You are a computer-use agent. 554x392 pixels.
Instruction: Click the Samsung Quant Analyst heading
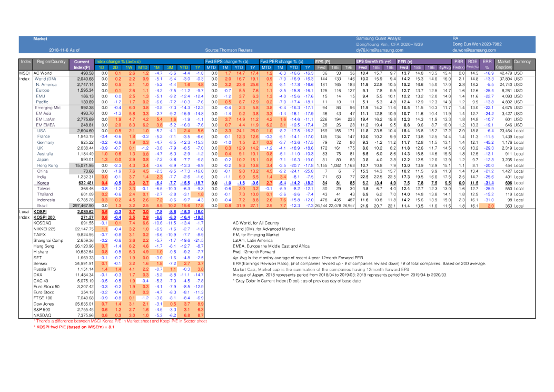click(x=378, y=39)
